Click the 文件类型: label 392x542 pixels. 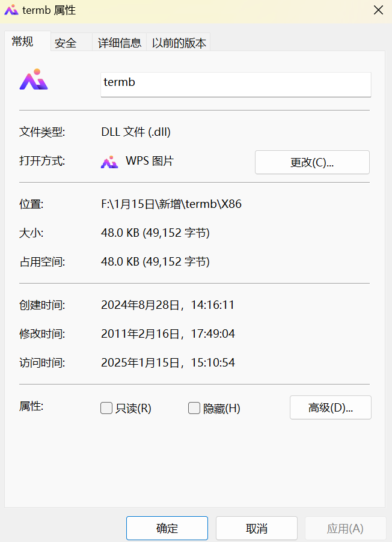[42, 132]
